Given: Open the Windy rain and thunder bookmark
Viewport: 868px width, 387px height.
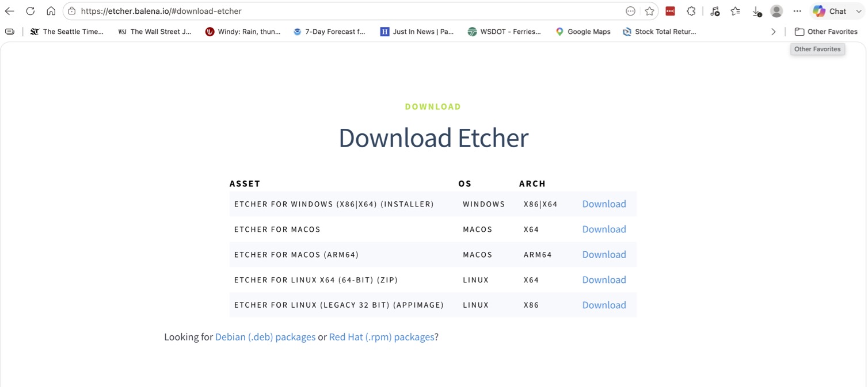Looking at the screenshot, I should coord(243,32).
